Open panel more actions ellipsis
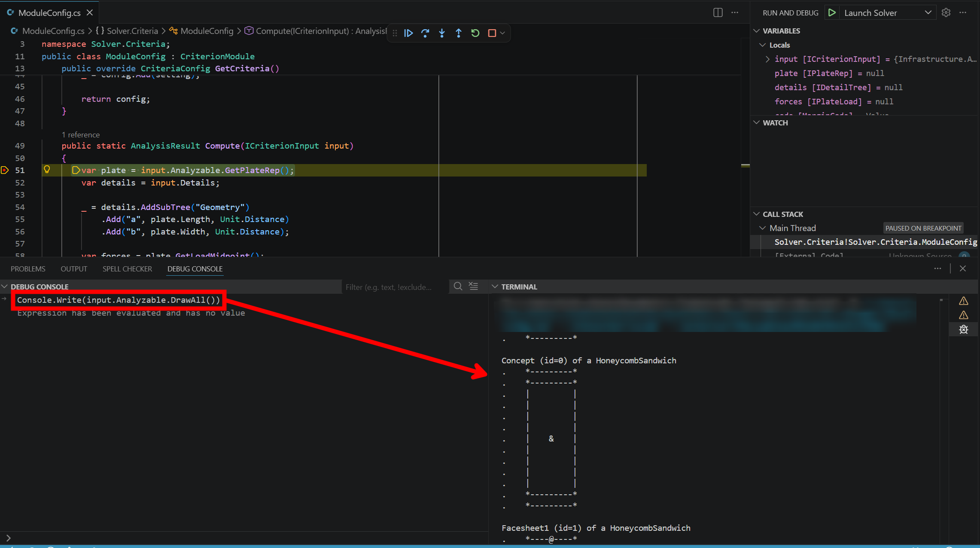This screenshot has height=548, width=980. [937, 268]
